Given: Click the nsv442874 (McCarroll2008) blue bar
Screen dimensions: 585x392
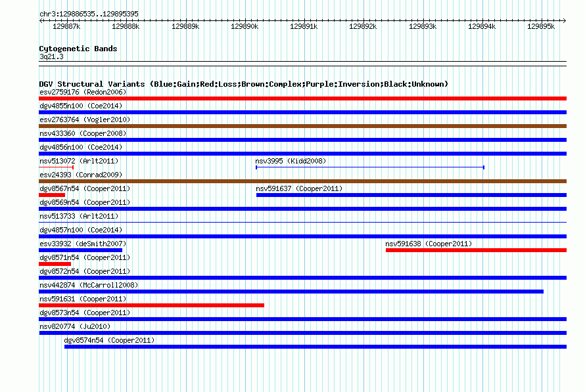Looking at the screenshot, I should pos(291,292).
